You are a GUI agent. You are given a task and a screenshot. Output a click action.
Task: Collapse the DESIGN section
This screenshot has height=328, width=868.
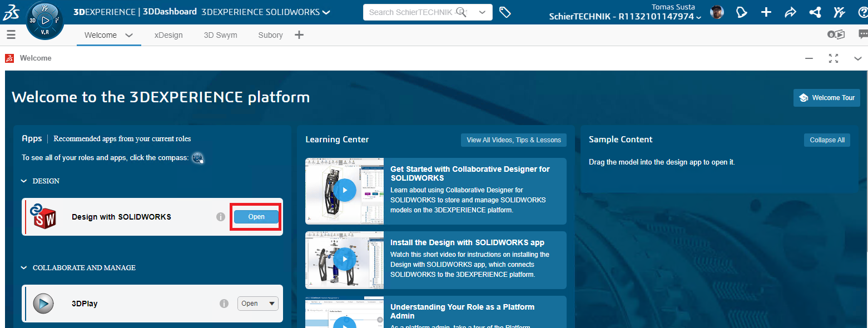(24, 181)
